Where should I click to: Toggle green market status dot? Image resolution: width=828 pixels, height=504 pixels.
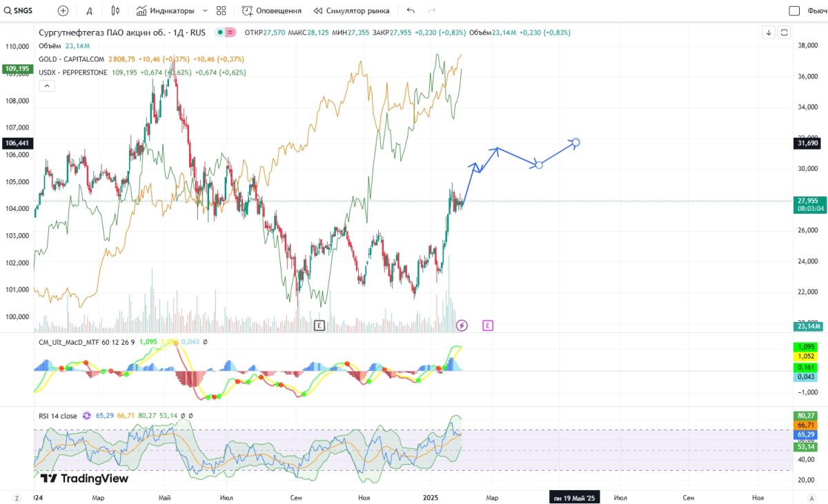219,32
